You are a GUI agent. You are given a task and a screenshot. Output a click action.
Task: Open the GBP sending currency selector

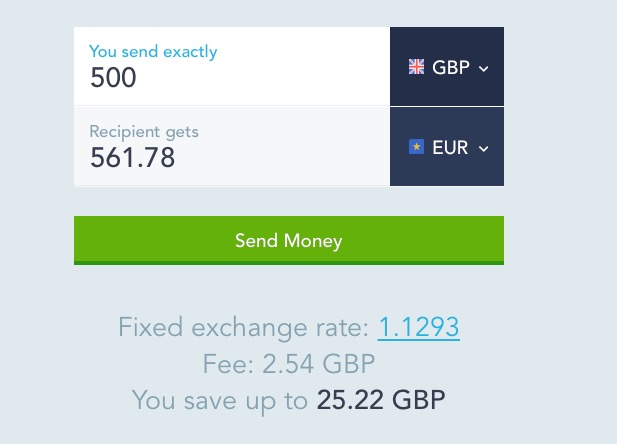[447, 67]
